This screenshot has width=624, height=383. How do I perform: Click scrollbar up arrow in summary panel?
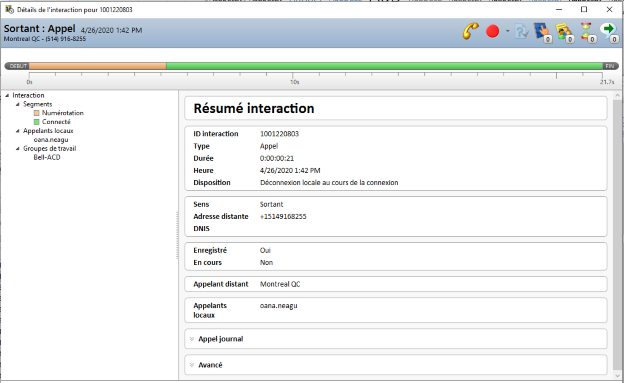pyautogui.click(x=617, y=96)
